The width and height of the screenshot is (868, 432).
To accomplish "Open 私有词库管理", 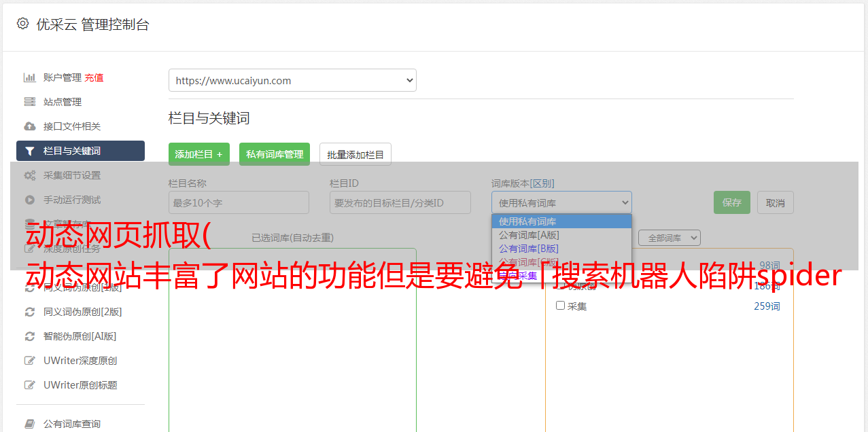I will click(x=275, y=154).
